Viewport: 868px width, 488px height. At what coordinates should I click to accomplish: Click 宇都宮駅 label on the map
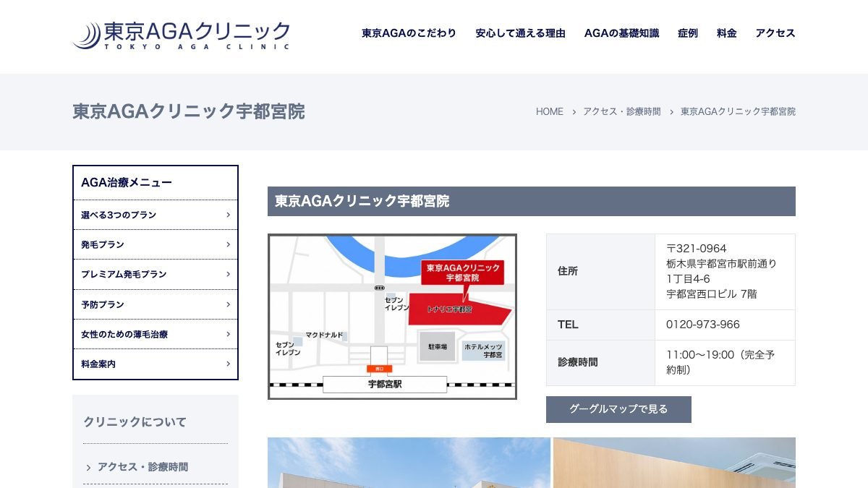pyautogui.click(x=385, y=385)
